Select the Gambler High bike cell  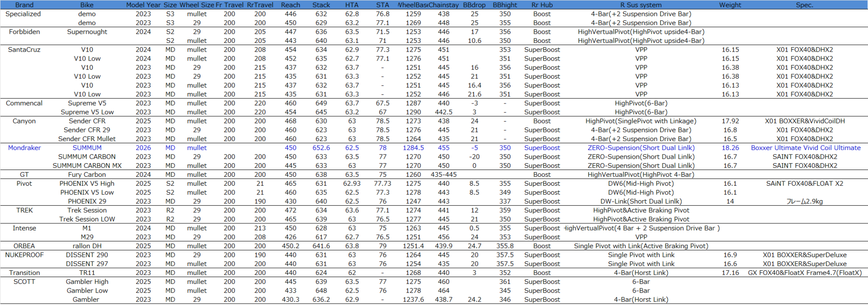87,282
